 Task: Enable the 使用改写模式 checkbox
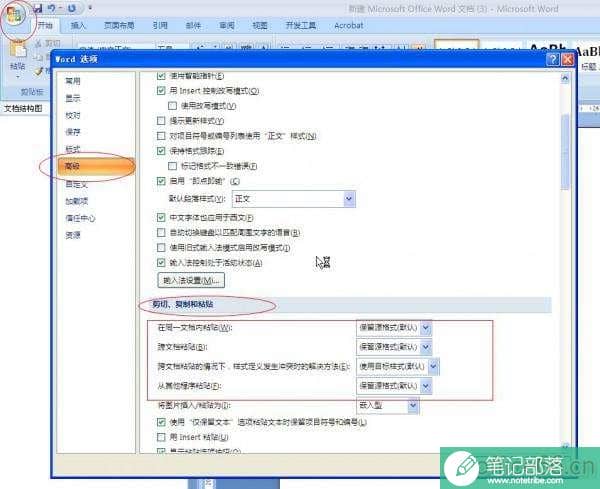(x=172, y=106)
